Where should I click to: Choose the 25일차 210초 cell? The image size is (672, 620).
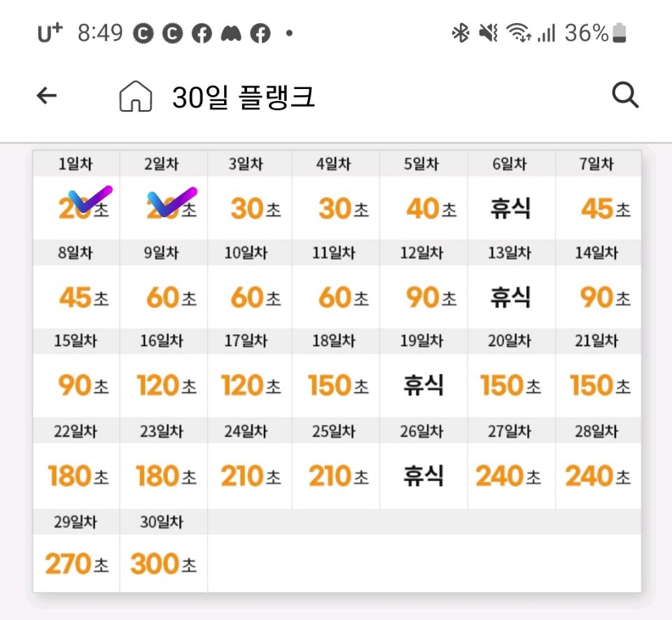click(x=336, y=476)
